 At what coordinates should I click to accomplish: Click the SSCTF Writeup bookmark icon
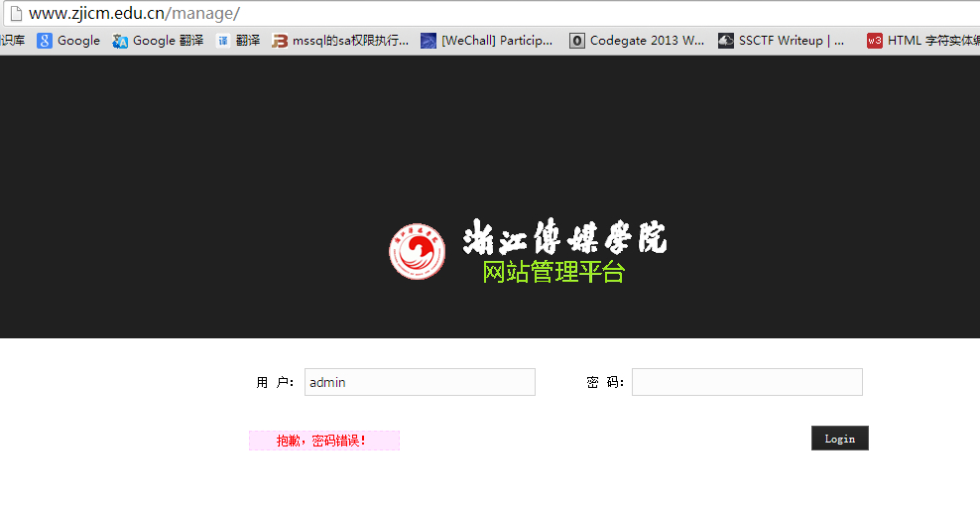(726, 41)
